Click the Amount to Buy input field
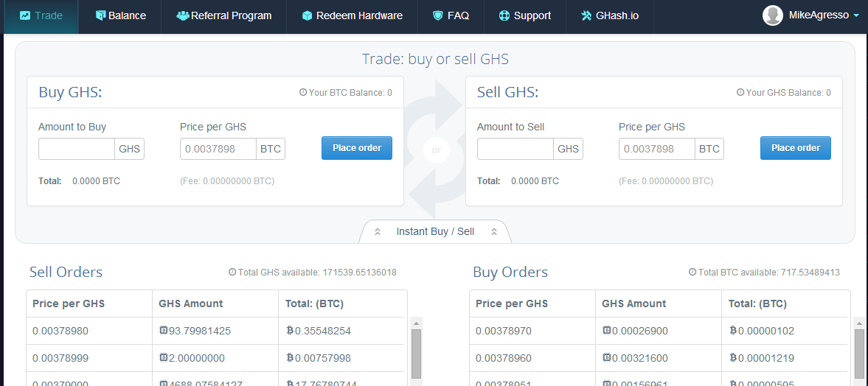This screenshot has height=386, width=868. (x=77, y=149)
